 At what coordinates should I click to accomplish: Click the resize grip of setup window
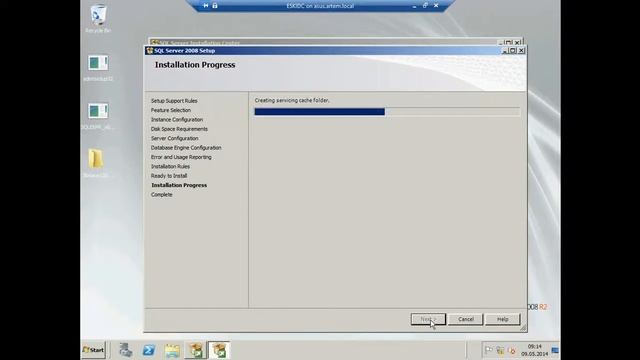pos(523,328)
